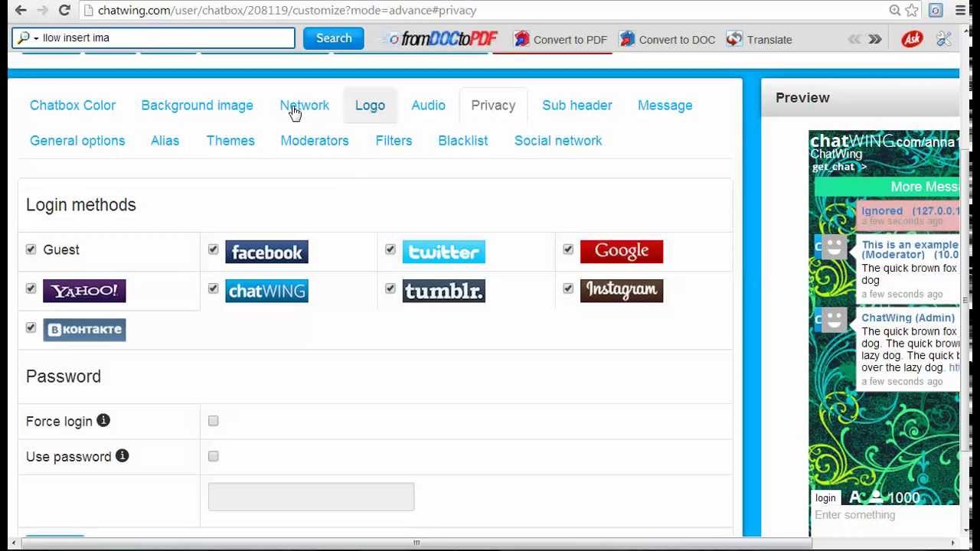This screenshot has width=980, height=551.
Task: Uncheck the tumblr login checkbox
Action: 390,289
